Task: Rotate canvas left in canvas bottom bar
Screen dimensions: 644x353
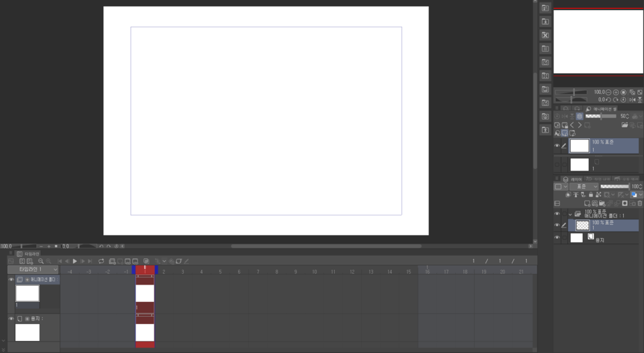Action: point(101,246)
